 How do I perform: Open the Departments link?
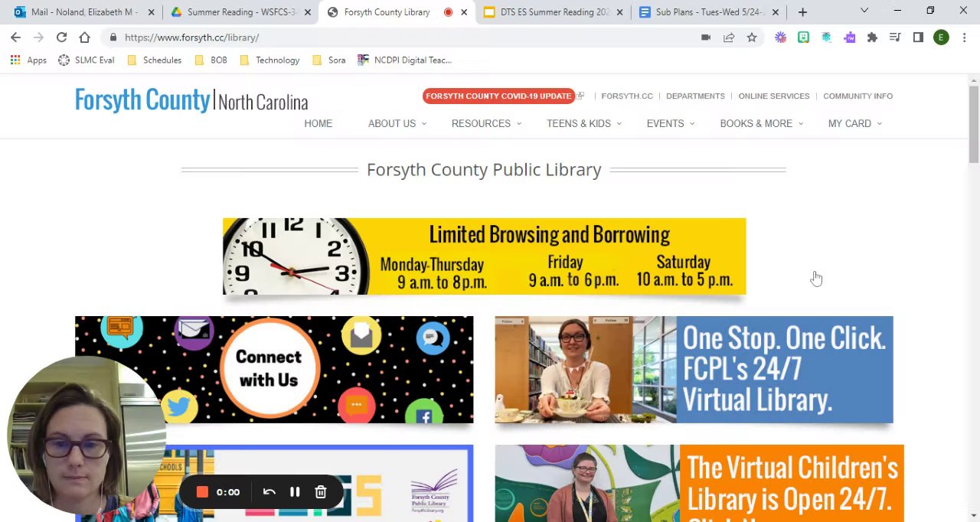(695, 96)
